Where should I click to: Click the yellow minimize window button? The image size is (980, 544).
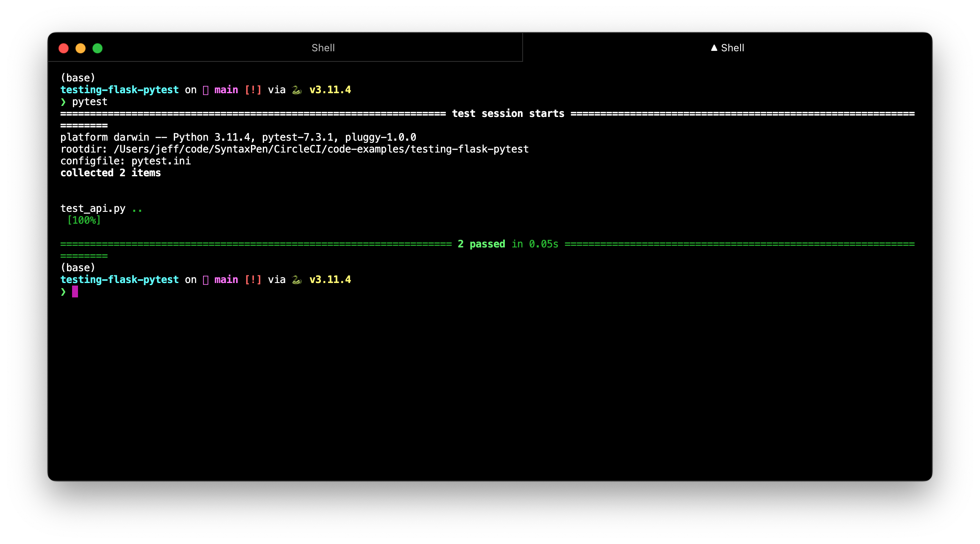(x=81, y=48)
